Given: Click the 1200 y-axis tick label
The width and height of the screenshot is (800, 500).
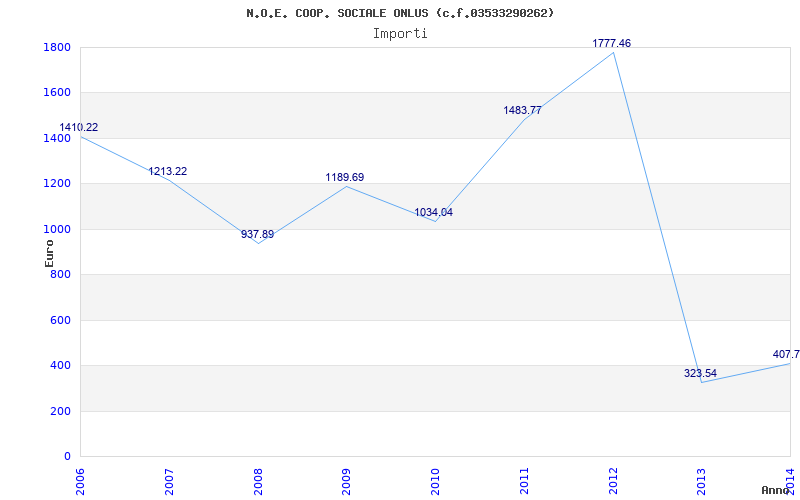Looking at the screenshot, I should (58, 184).
